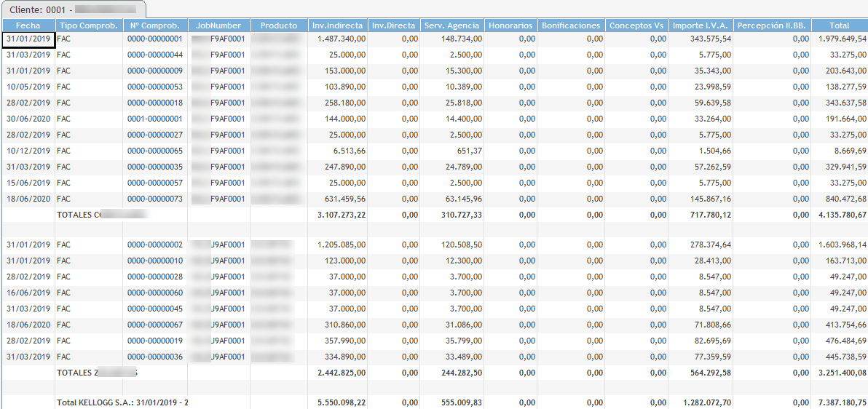This screenshot has width=868, height=409.
Task: Open invoice number 0000-00000002
Action: 154,245
